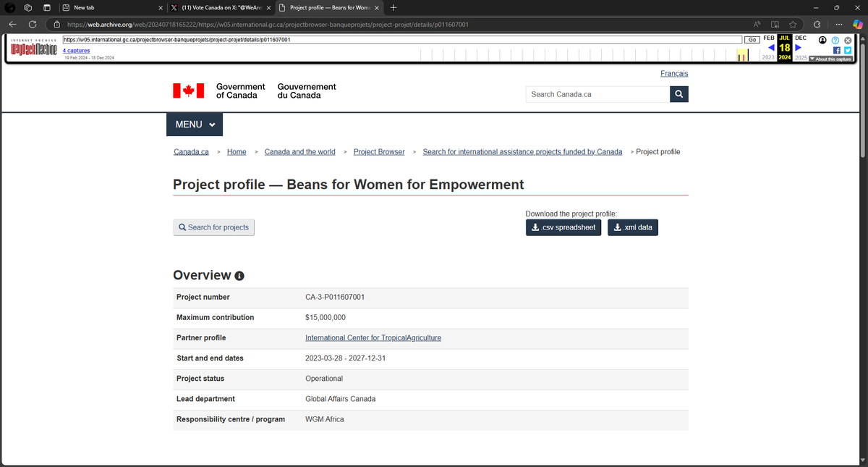868x467 pixels.
Task: Open Search for international assistance projects breadcrumb
Action: tap(522, 152)
